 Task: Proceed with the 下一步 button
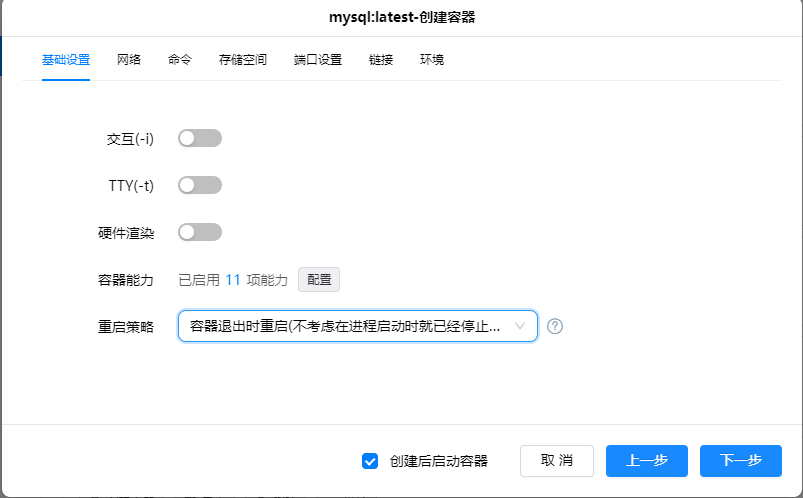point(741,461)
